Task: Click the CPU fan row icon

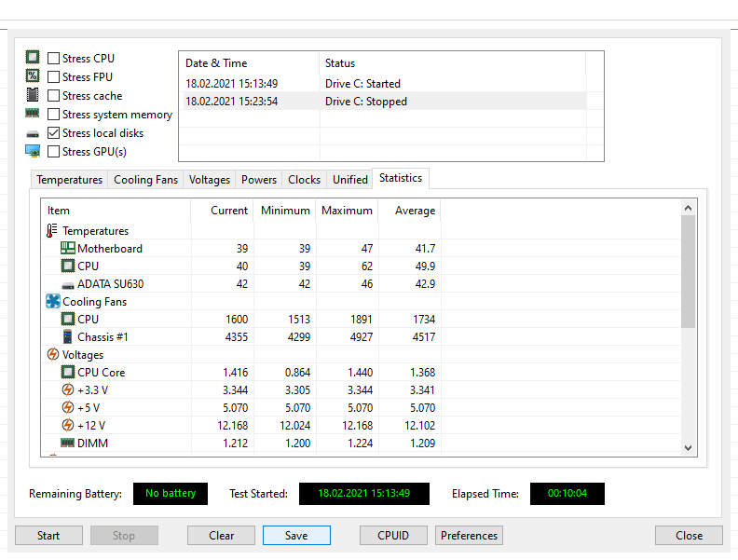Action: (68, 319)
